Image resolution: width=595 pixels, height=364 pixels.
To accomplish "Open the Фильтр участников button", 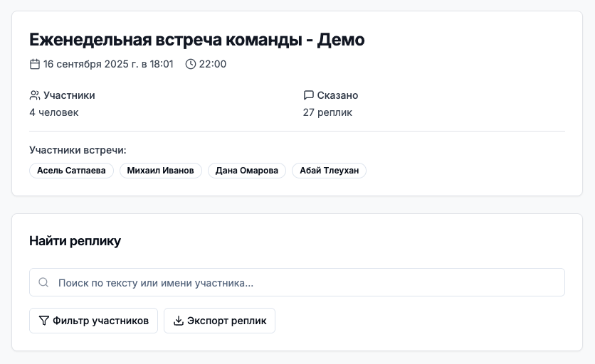I will [x=93, y=321].
